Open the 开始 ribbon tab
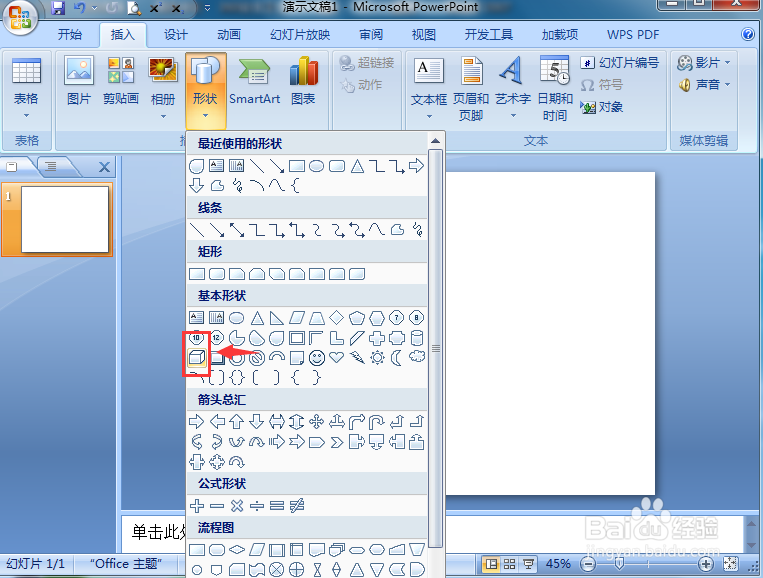This screenshot has width=763, height=578. pos(70,35)
